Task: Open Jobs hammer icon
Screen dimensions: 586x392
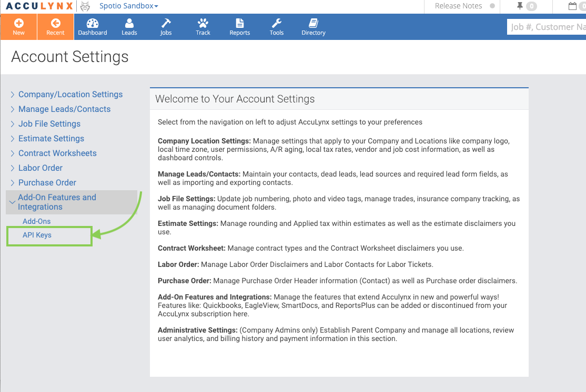Action: (166, 23)
